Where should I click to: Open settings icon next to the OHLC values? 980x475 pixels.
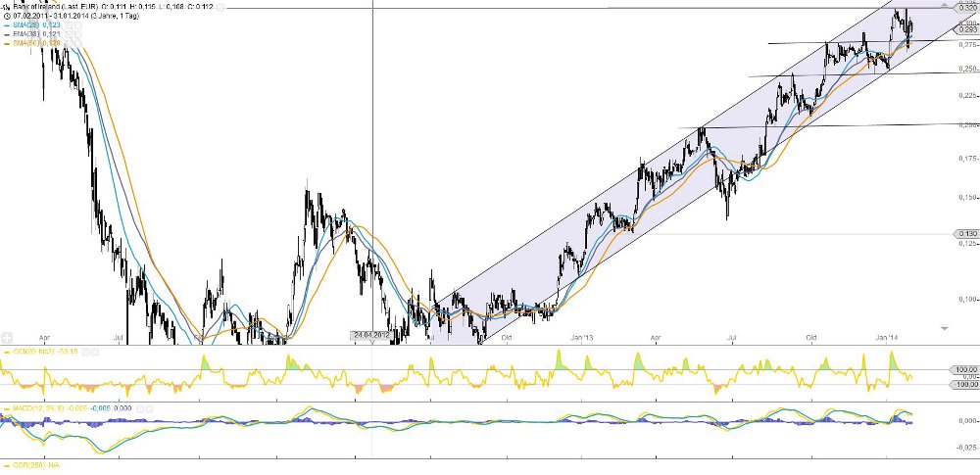[220, 7]
